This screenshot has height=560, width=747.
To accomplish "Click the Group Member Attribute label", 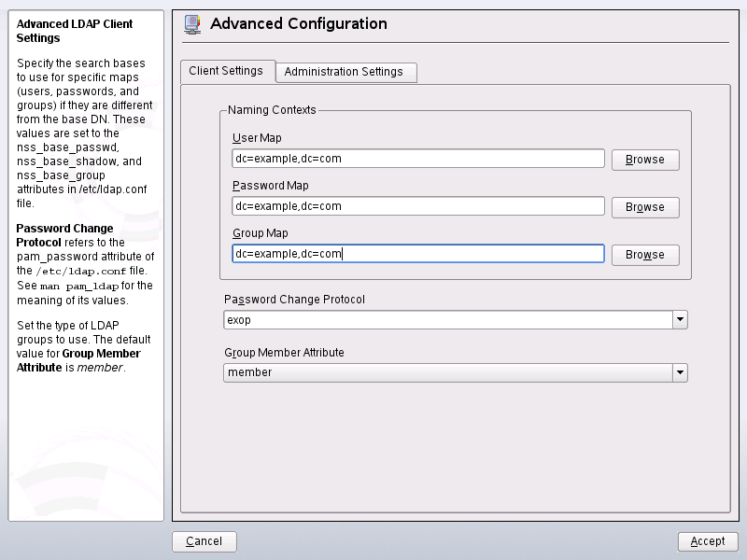I will (284, 353).
